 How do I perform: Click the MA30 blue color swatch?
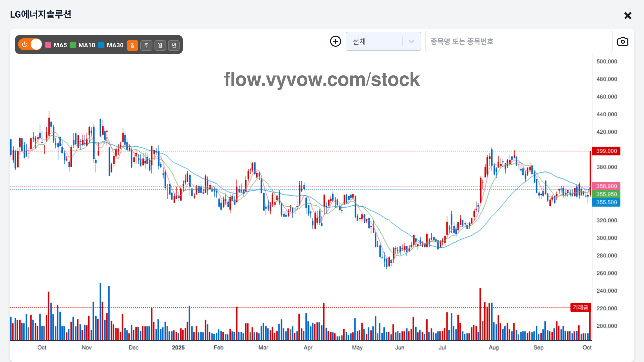(x=101, y=45)
